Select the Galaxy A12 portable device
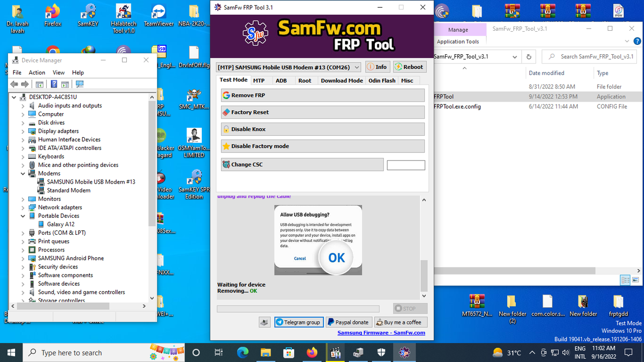 tap(60, 224)
